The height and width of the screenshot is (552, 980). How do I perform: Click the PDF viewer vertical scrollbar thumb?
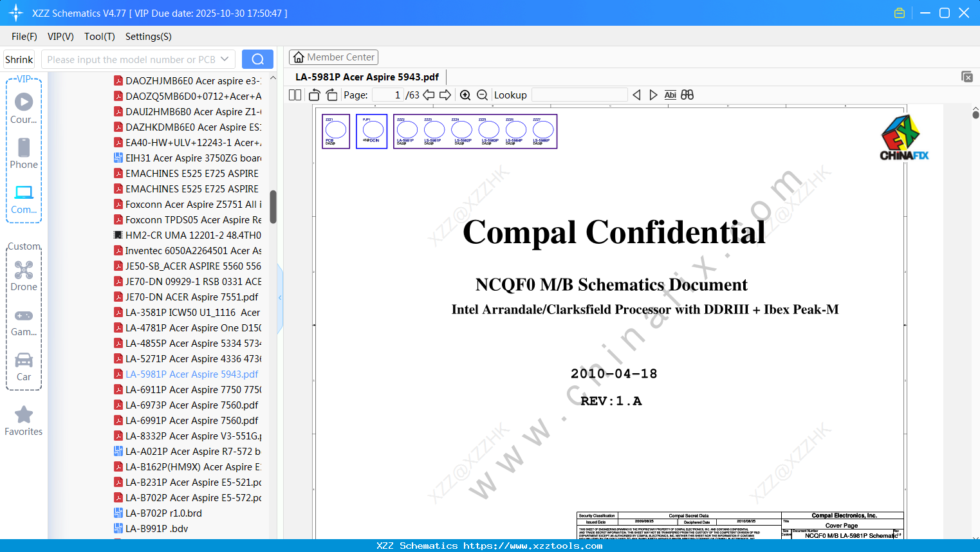[x=975, y=114]
